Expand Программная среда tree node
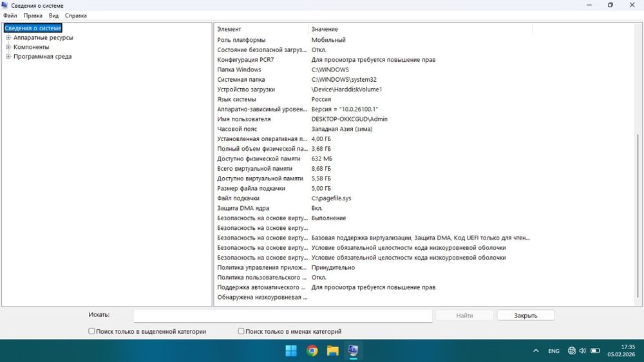The width and height of the screenshot is (644, 362). tap(8, 56)
